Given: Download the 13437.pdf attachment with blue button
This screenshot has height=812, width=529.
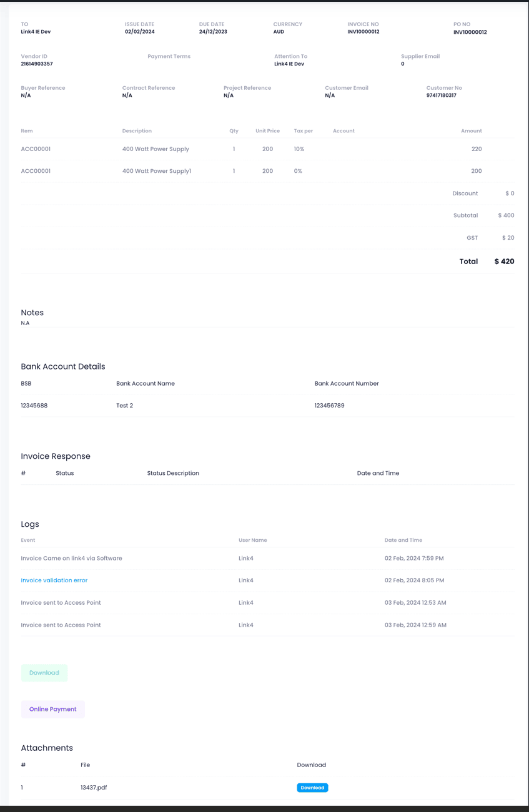Looking at the screenshot, I should (x=312, y=788).
